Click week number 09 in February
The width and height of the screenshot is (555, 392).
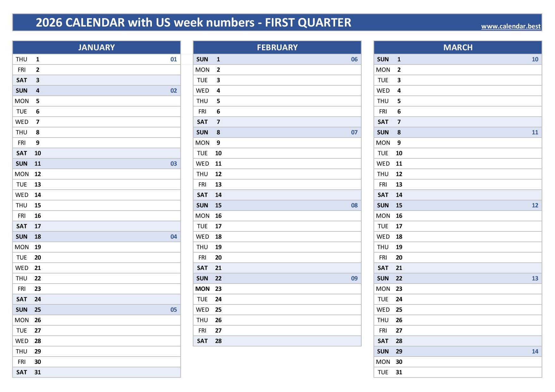354,279
